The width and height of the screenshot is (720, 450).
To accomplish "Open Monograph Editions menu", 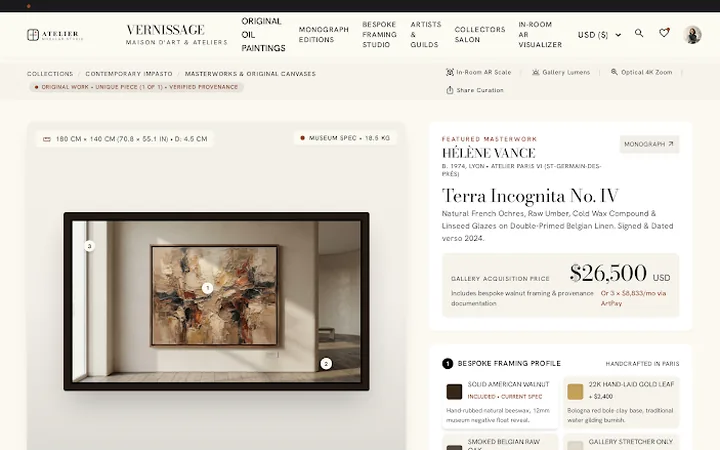I will (x=324, y=34).
